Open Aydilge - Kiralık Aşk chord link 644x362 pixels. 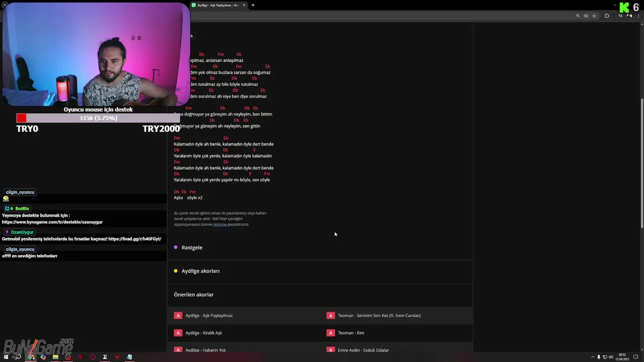(x=204, y=333)
